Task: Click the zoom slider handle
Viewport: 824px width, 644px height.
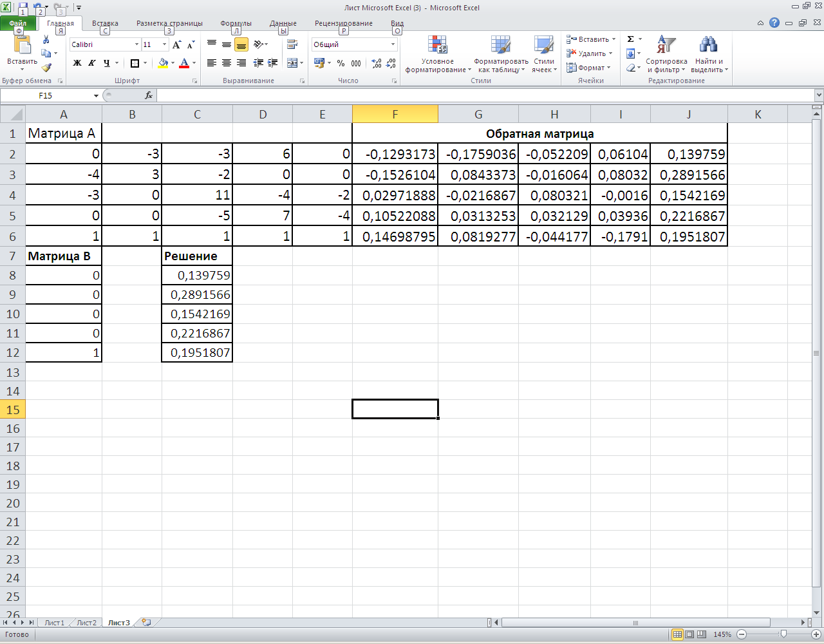Action: (783, 634)
